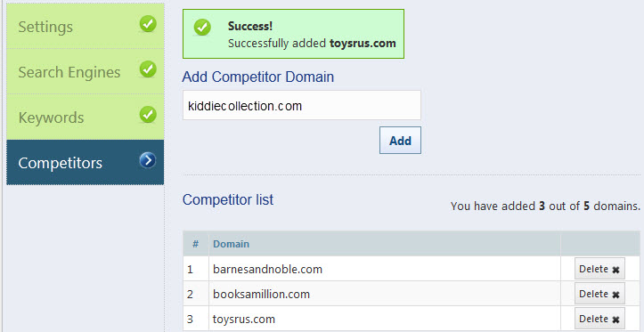
Task: Click the X icon for toysrus.com
Action: (x=615, y=320)
